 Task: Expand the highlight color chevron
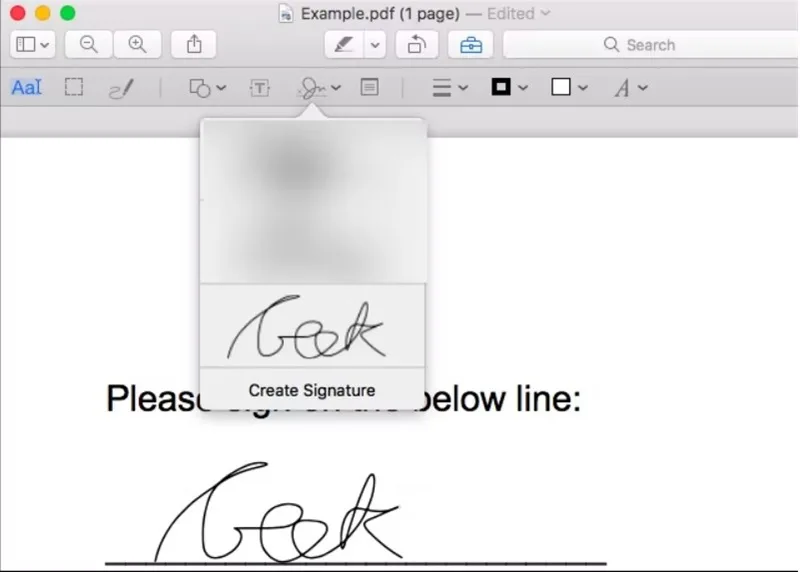(375, 44)
